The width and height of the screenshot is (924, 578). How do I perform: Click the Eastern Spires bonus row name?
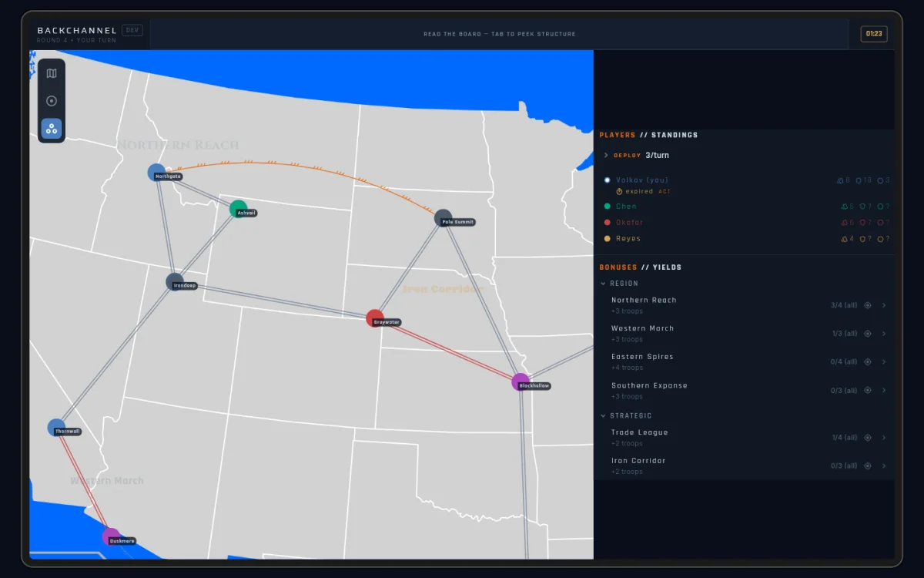click(x=642, y=357)
